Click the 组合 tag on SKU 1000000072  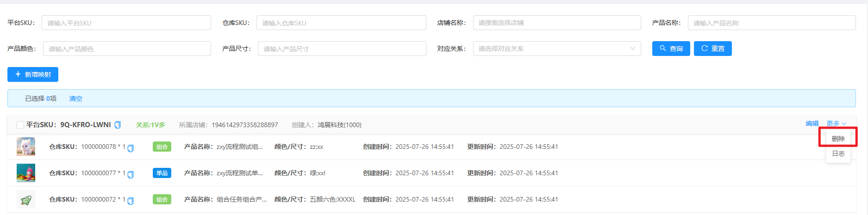click(162, 200)
